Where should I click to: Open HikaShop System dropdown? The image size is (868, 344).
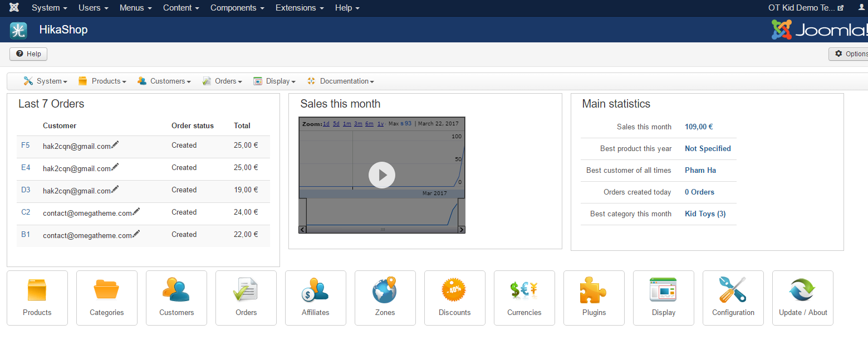tap(46, 81)
